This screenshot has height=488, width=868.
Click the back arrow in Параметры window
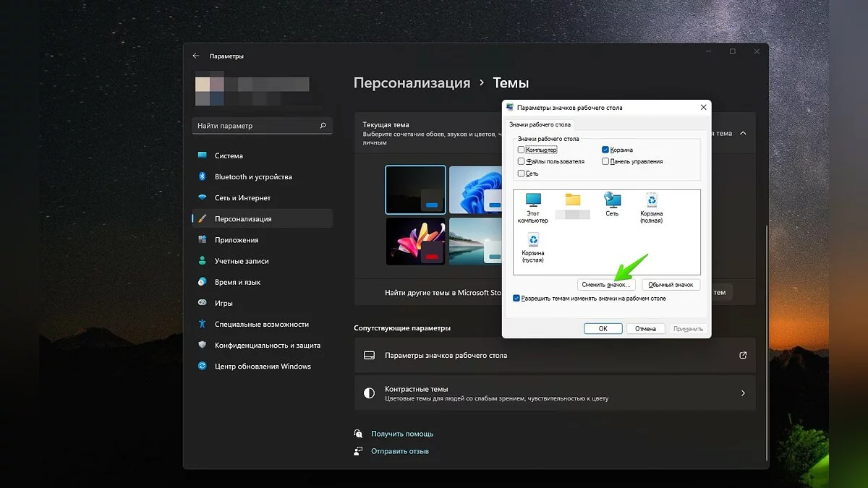(196, 56)
